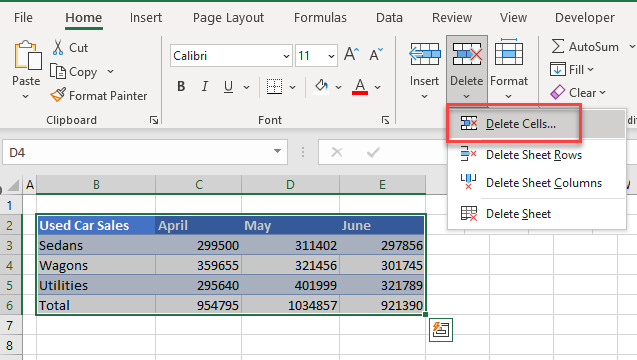Expand the font color dropdown arrow
This screenshot has height=360, width=637.
tap(378, 87)
